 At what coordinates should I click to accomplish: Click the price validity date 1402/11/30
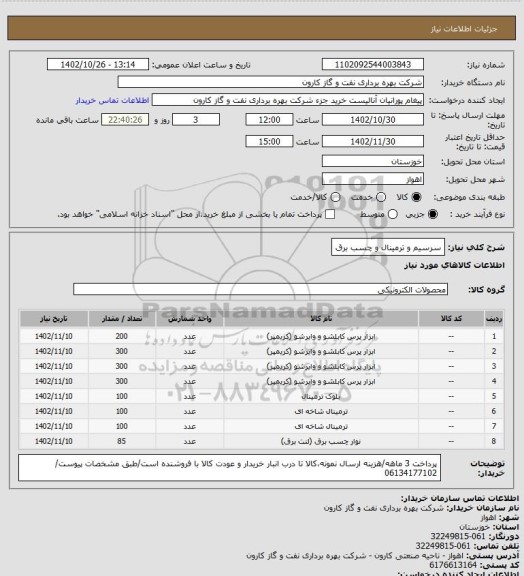(x=373, y=141)
